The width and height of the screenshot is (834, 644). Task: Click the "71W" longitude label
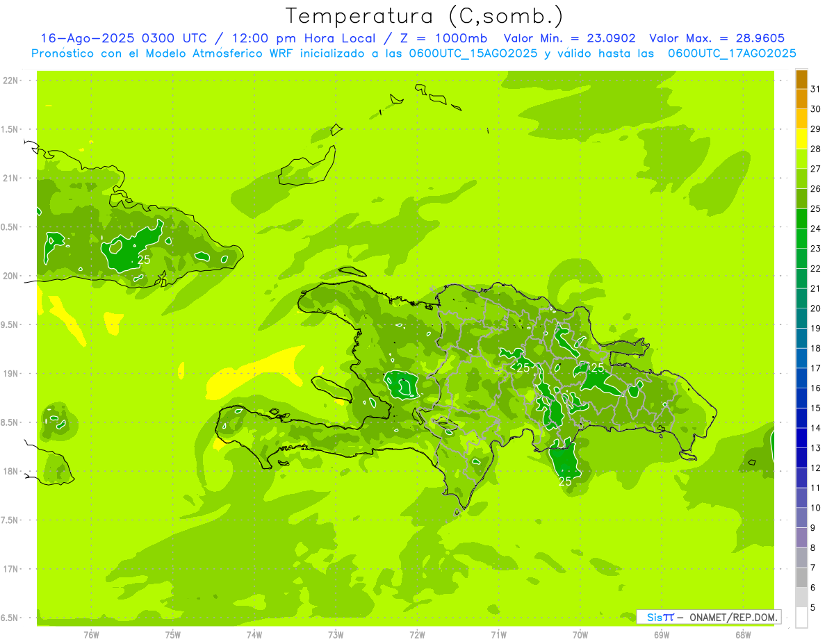498,635
